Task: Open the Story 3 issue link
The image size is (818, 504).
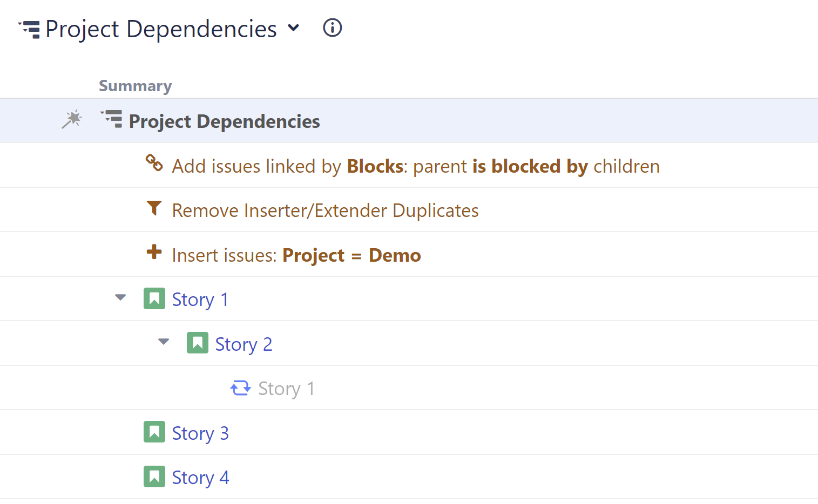Action: 200,432
